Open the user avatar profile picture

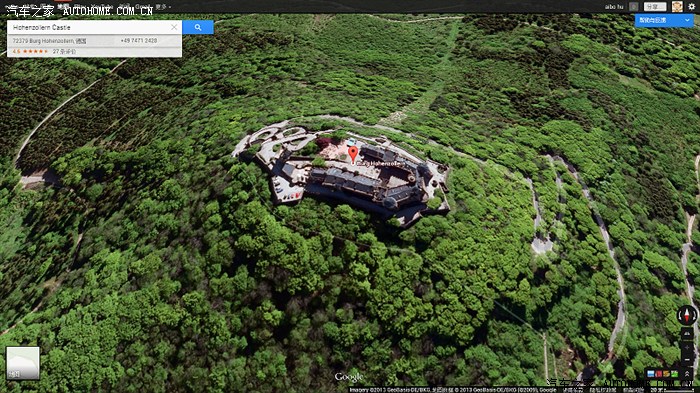pyautogui.click(x=677, y=6)
